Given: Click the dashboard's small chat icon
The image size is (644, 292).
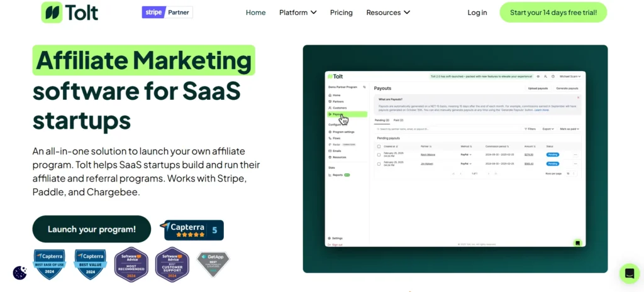Looking at the screenshot, I should [577, 243].
